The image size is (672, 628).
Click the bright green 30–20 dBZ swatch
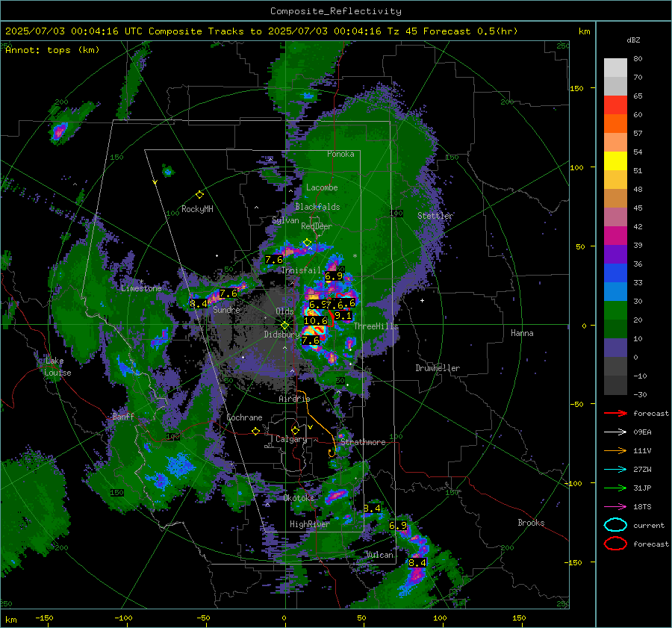click(x=615, y=311)
